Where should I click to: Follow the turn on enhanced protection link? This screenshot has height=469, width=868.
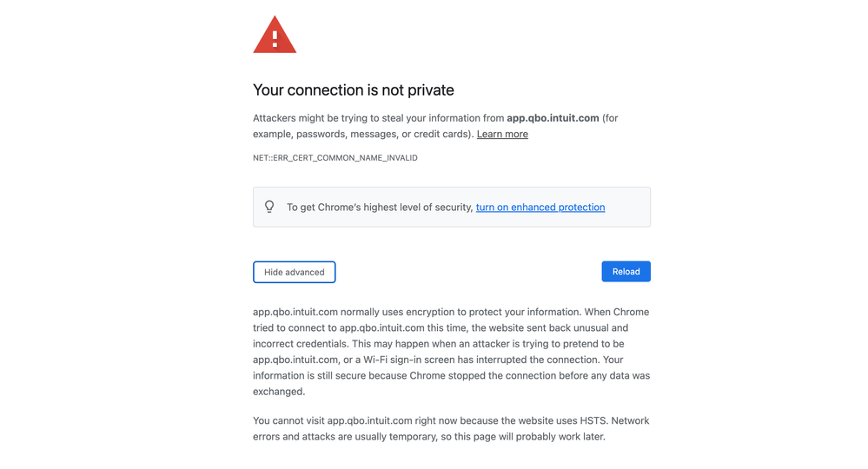[x=540, y=207]
